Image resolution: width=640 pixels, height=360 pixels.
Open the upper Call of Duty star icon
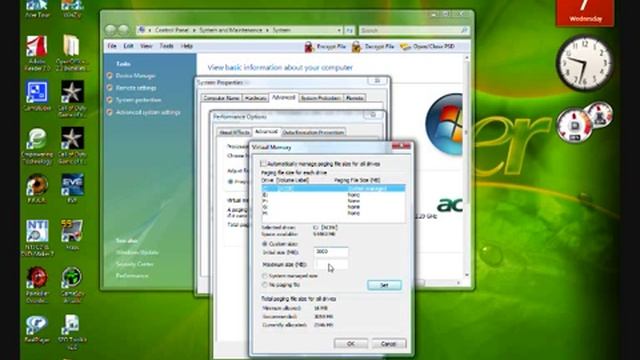pyautogui.click(x=72, y=91)
